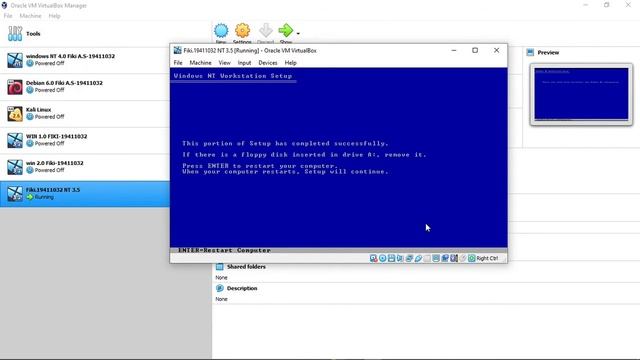Image resolution: width=640 pixels, height=360 pixels.
Task: Select the Debian 6.0 Fiki virtual machine
Action: coord(84,87)
